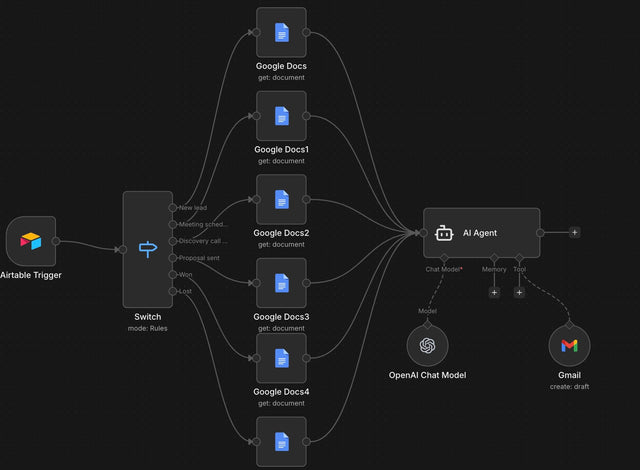Select the Google Docs2 node
640x470 pixels.
(x=281, y=200)
